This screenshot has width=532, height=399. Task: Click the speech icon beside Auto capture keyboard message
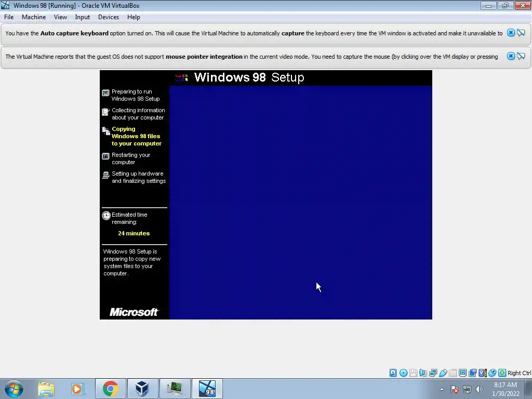[x=521, y=33]
